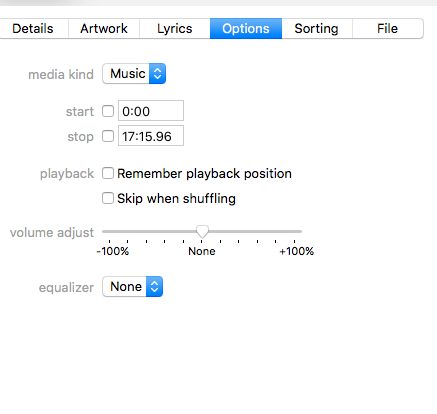Click the equalizer dropdown arrows
This screenshot has height=414, width=437.
154,287
